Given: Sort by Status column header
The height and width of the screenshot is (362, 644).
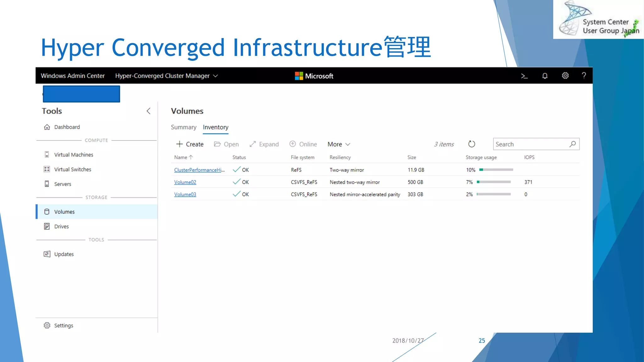Looking at the screenshot, I should pyautogui.click(x=239, y=157).
